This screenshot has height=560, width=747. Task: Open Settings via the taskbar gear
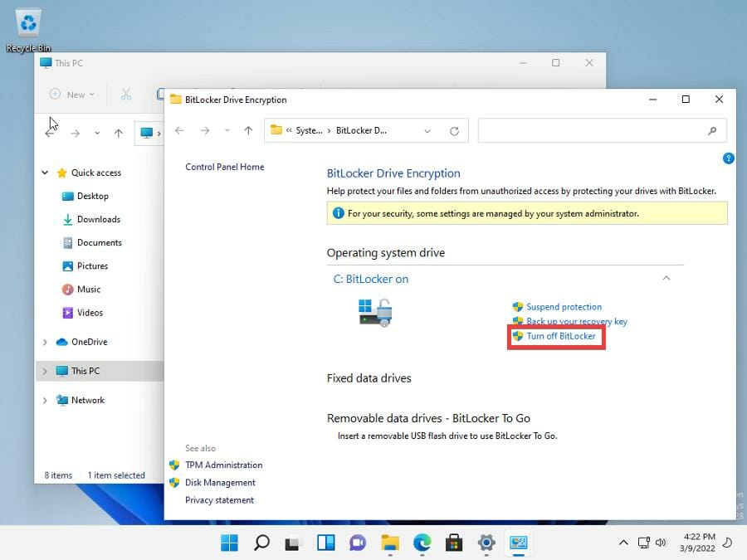486,542
